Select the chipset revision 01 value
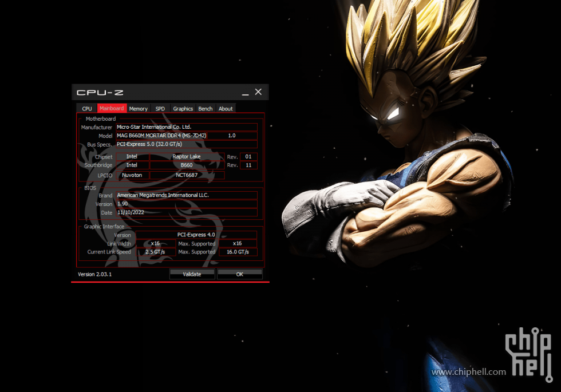The height and width of the screenshot is (392, 561). (x=248, y=157)
